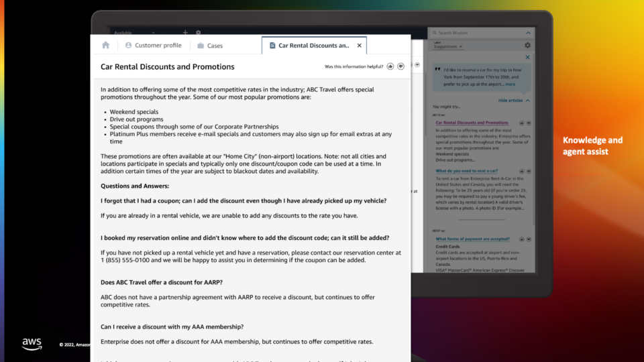Open the Available status dropdown
Screen dimensions: 644x362
pyautogui.click(x=134, y=32)
